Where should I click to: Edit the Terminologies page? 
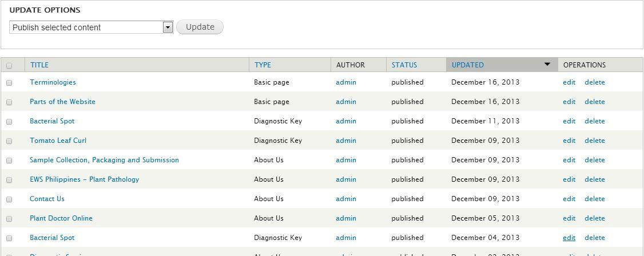coord(569,82)
